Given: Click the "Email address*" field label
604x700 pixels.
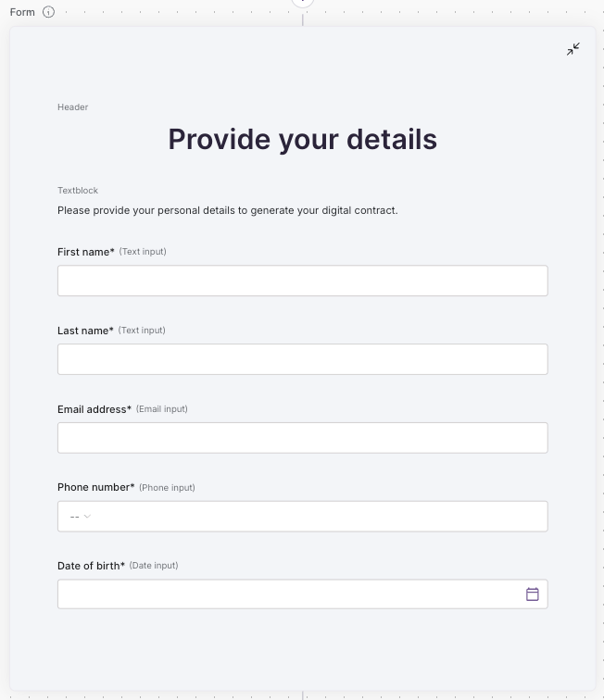Looking at the screenshot, I should coord(94,409).
